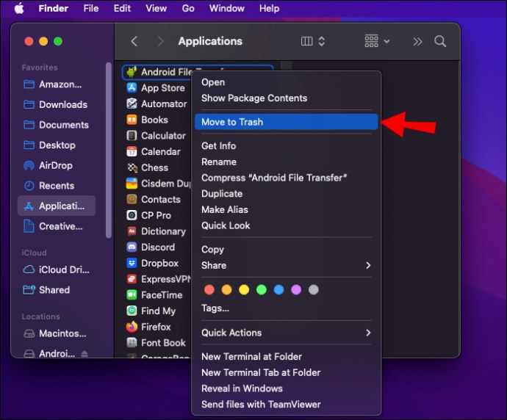Open Documents in the sidebar
Viewport: 507px width, 420px height.
tap(57, 125)
